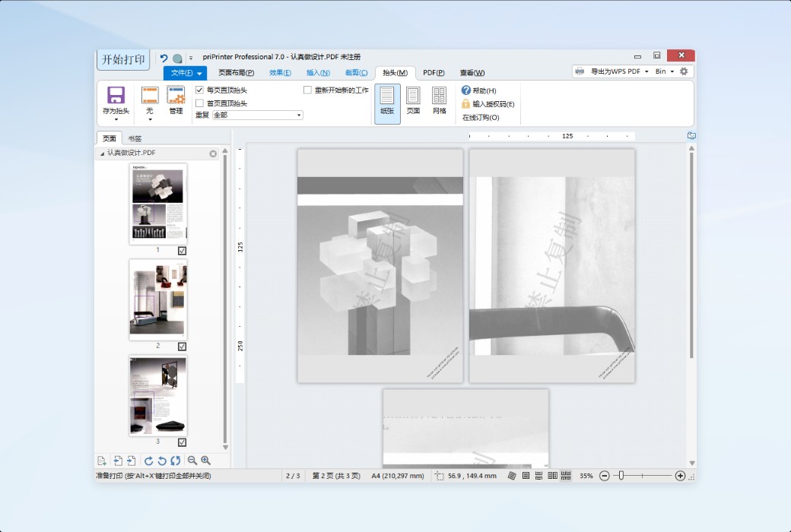791x532 pixels.
Task: Click the rotate counterclockwise icon
Action: pyautogui.click(x=162, y=461)
